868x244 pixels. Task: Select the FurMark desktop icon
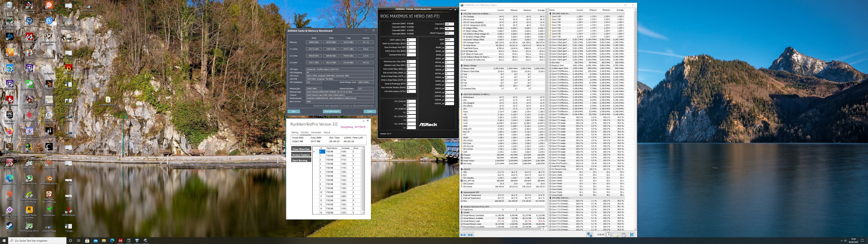[68, 70]
